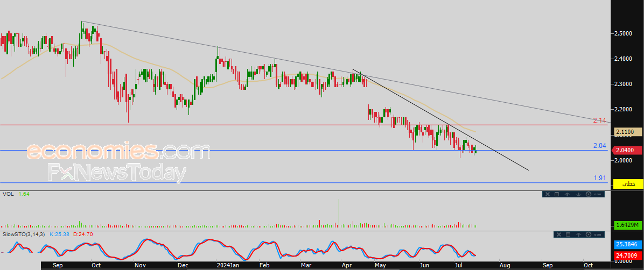Click the green 1.6429M volume tag
Image resolution: width=644 pixels, height=270 pixels.
point(627,225)
